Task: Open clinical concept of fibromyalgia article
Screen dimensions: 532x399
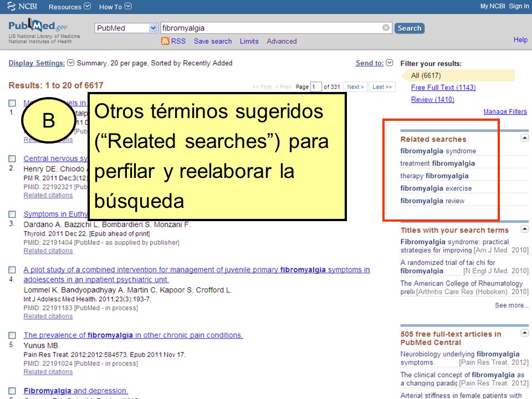Action: tap(462, 378)
